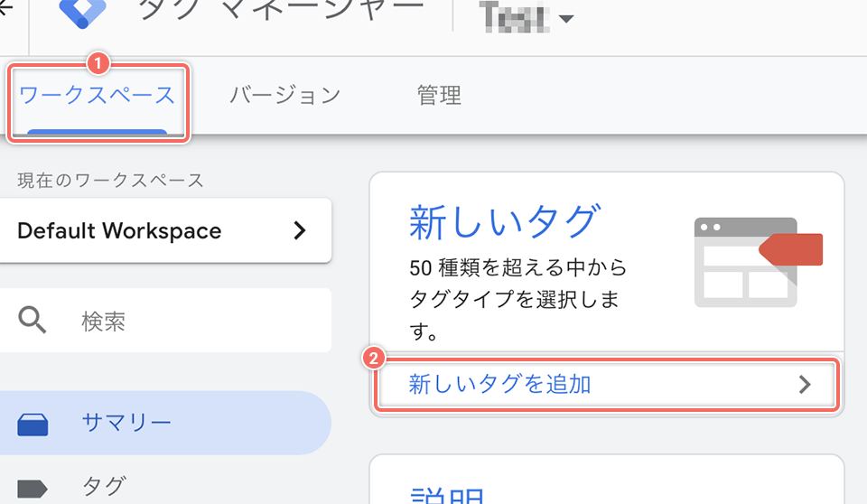Click the search magnifier icon
The image size is (867, 504).
pyautogui.click(x=33, y=320)
